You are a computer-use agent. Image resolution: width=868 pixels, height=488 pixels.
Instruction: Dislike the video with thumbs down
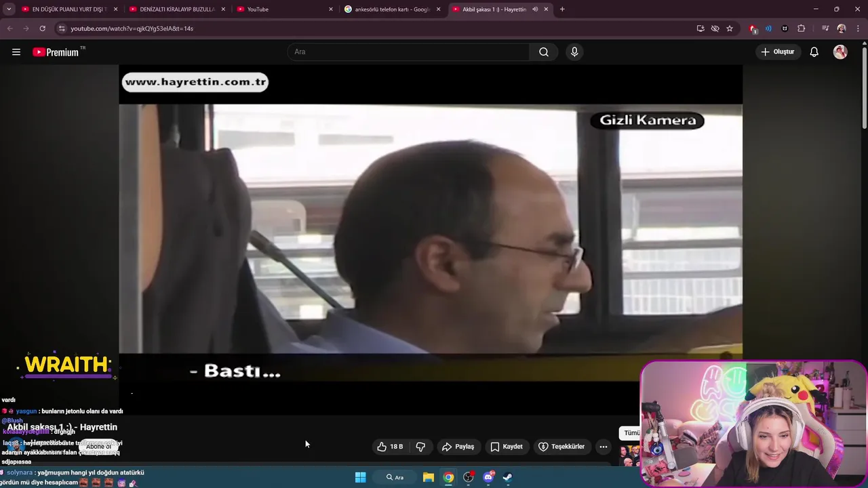pos(420,447)
